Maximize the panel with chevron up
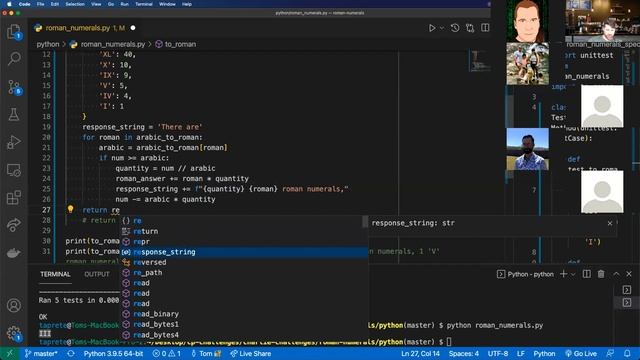This screenshot has height=360, width=640. point(616,274)
